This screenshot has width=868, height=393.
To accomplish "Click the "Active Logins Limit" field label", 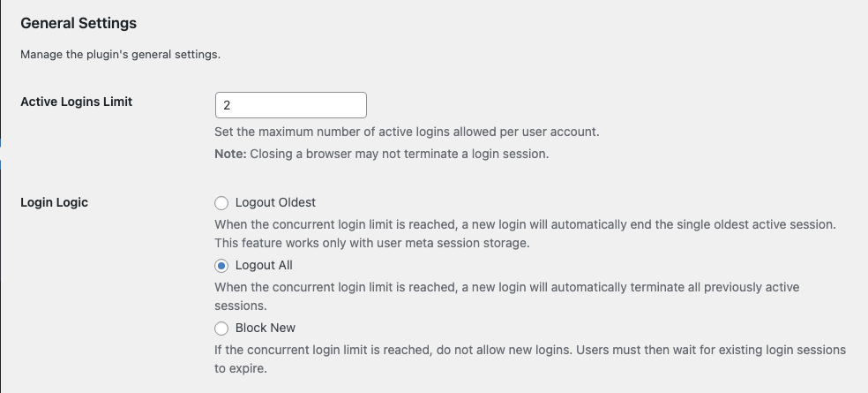I will [x=76, y=102].
